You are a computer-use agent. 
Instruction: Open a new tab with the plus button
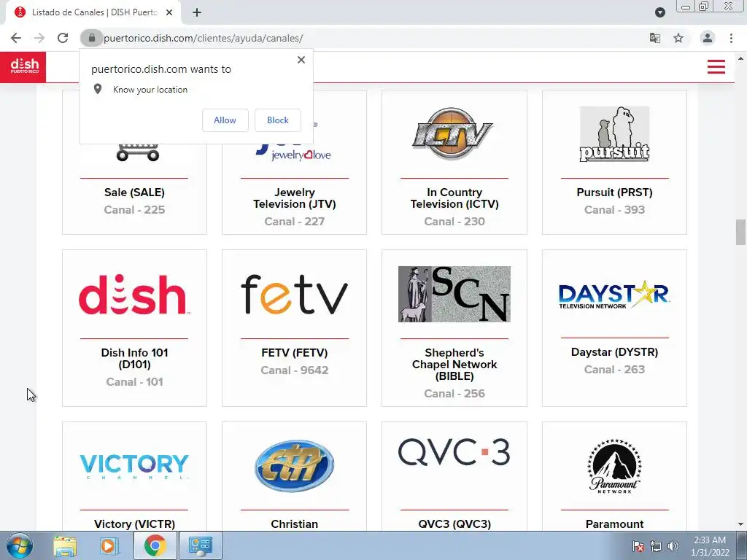coord(197,12)
